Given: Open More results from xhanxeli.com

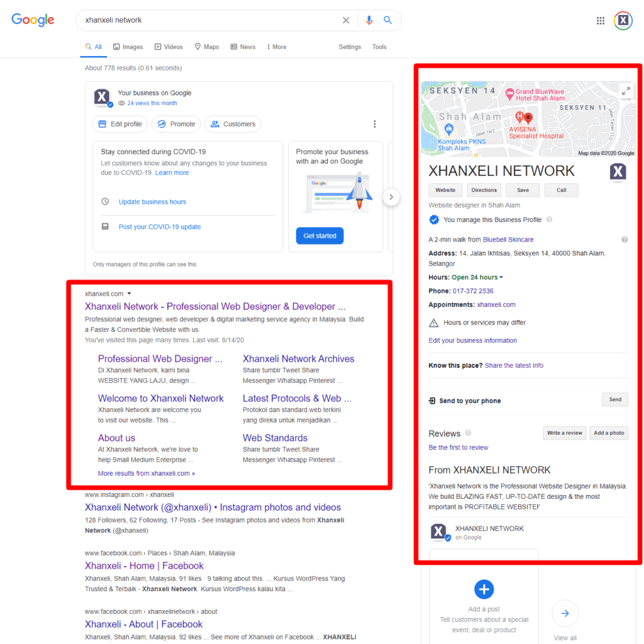Looking at the screenshot, I should [146, 473].
